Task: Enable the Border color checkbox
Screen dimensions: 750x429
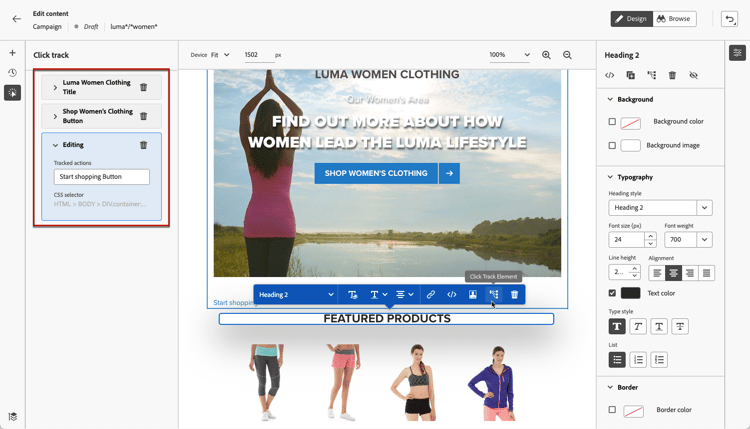Action: pos(612,409)
